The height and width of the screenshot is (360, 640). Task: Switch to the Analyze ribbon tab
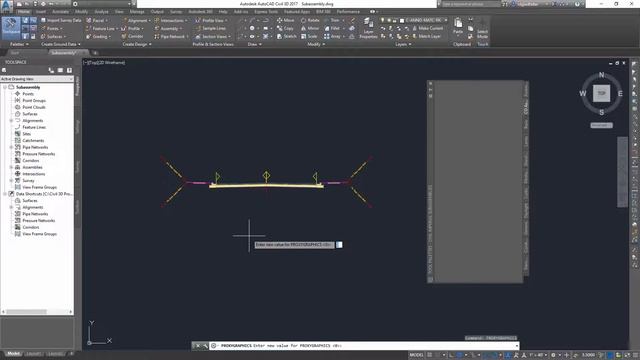click(101, 12)
